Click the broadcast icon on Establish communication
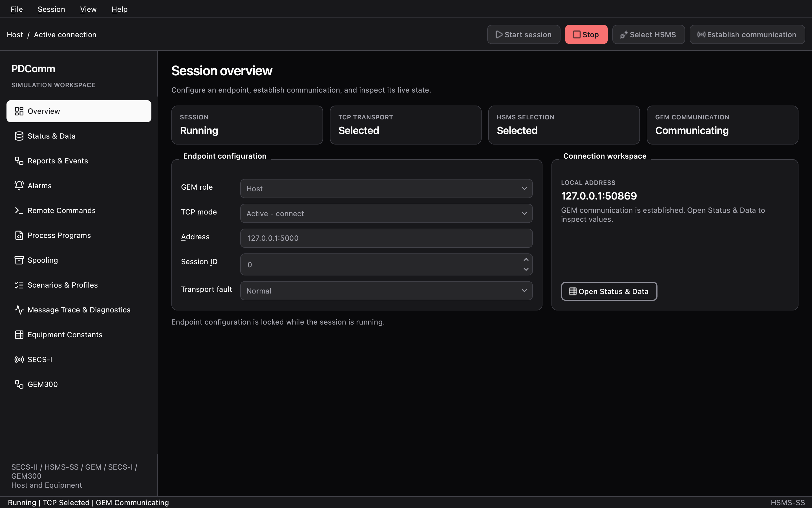Viewport: 812px width, 508px height. pos(701,35)
